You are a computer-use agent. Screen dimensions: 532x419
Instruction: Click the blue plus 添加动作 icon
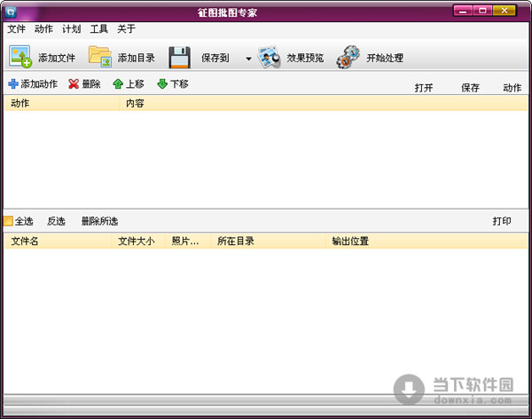tap(13, 84)
